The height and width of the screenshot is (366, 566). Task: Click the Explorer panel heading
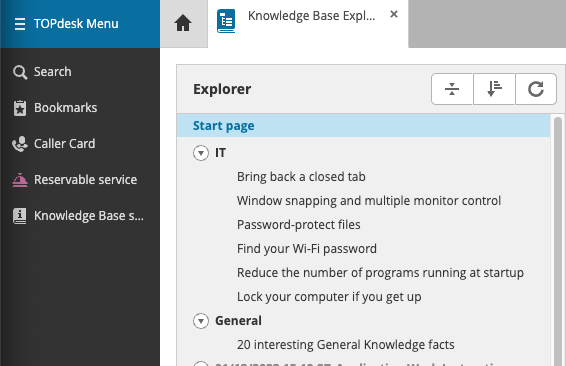222,89
